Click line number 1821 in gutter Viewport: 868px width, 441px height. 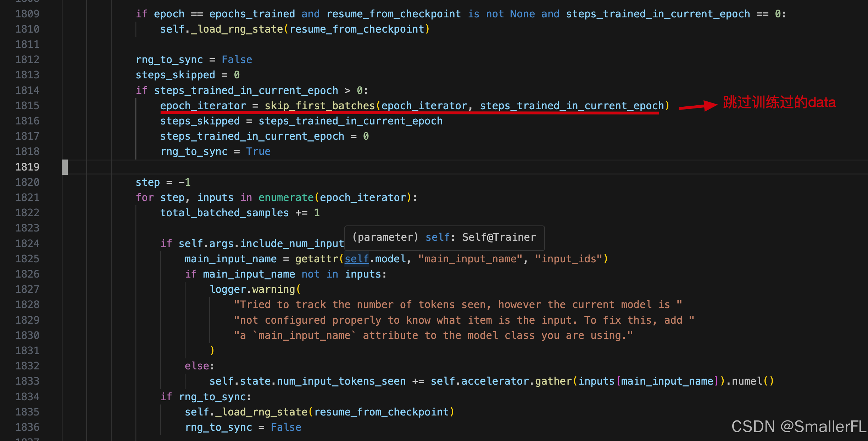pos(27,197)
